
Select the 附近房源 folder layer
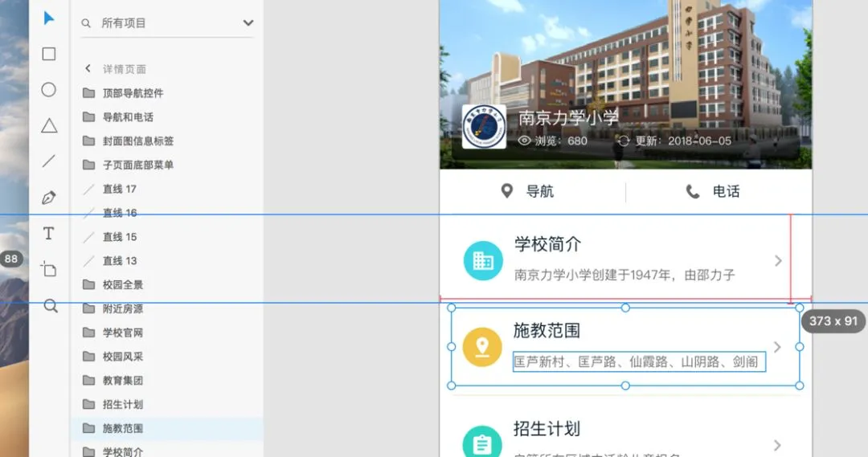tap(167, 308)
